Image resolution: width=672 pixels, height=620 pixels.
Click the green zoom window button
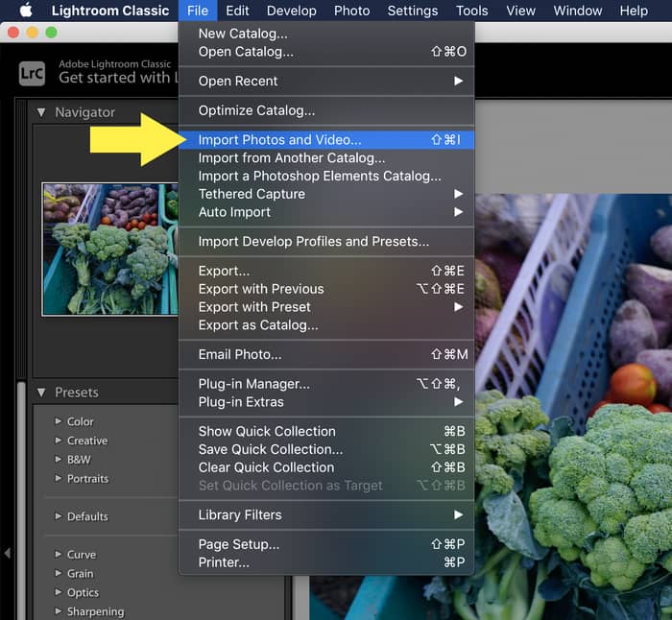[x=52, y=33]
